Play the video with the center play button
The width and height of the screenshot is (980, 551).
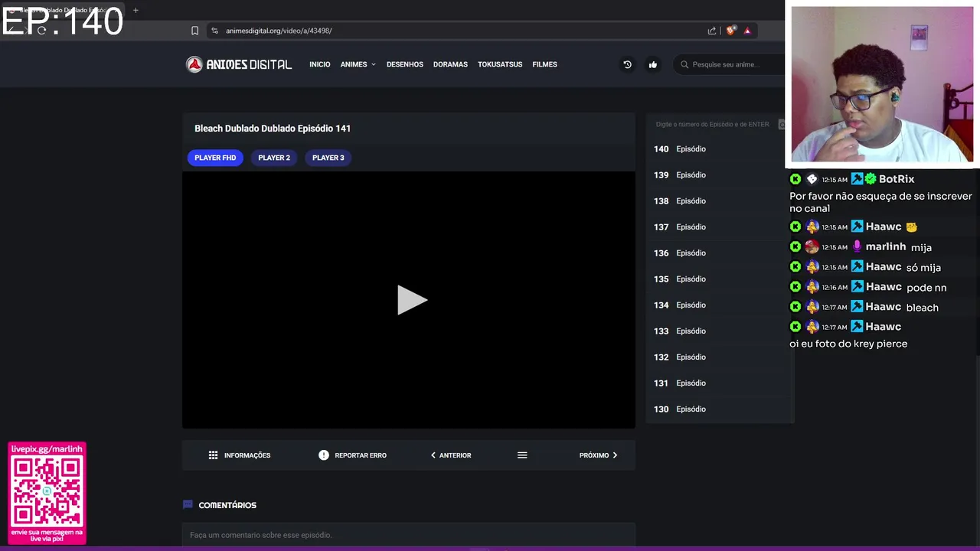tap(411, 300)
